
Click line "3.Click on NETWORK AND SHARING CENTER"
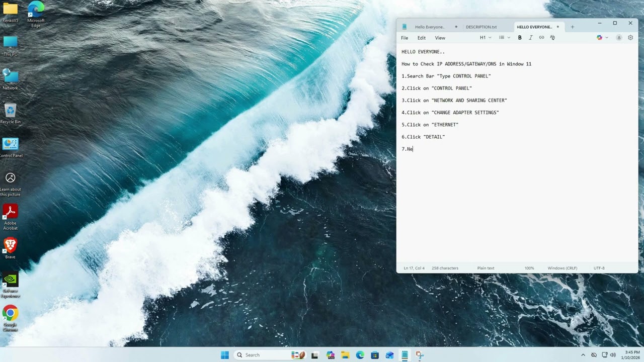click(454, 100)
